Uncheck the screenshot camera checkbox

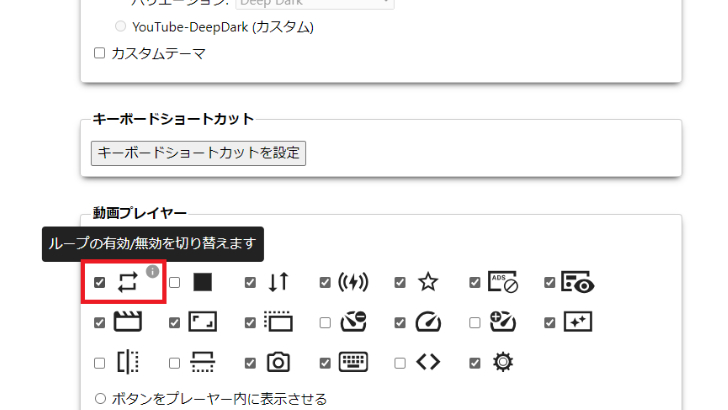250,363
